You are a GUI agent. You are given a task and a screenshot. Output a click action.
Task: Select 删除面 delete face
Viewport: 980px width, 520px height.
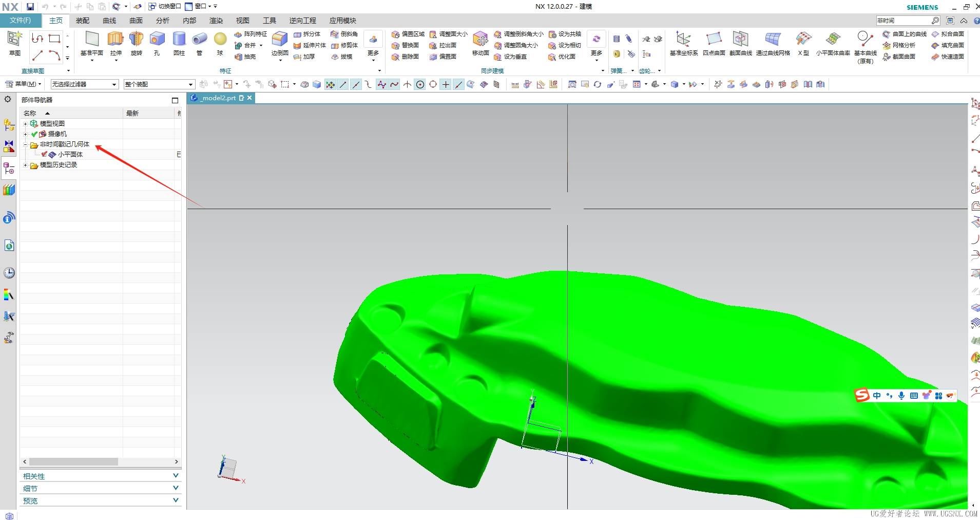point(406,57)
